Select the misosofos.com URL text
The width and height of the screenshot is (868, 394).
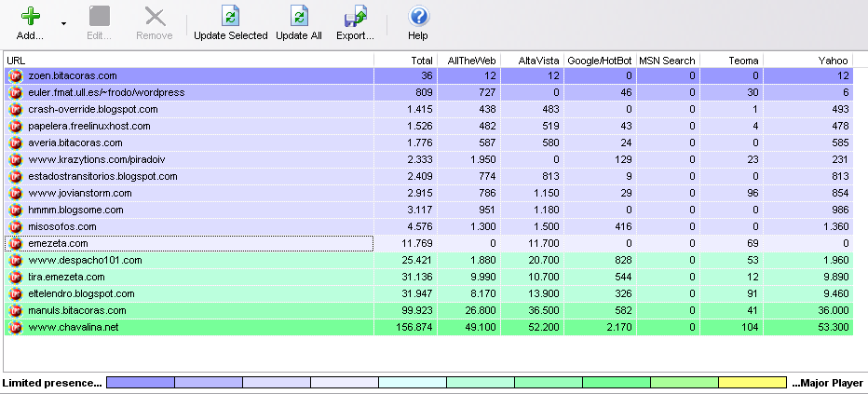[x=62, y=227]
